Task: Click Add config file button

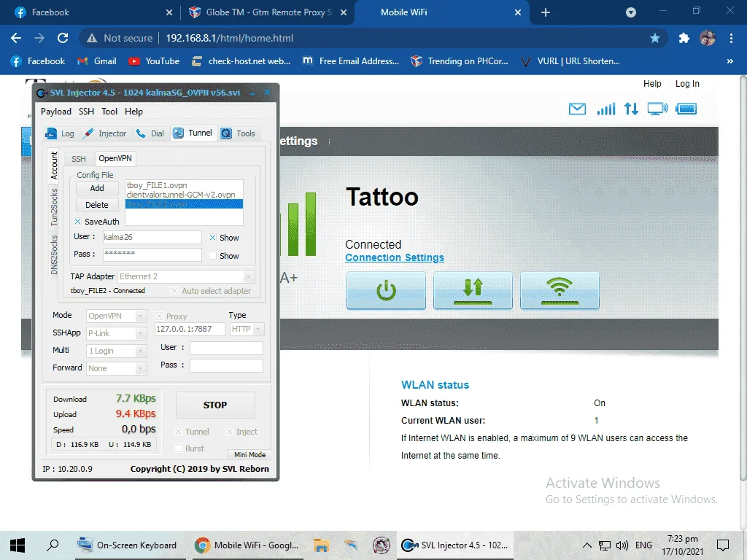Action: point(97,188)
